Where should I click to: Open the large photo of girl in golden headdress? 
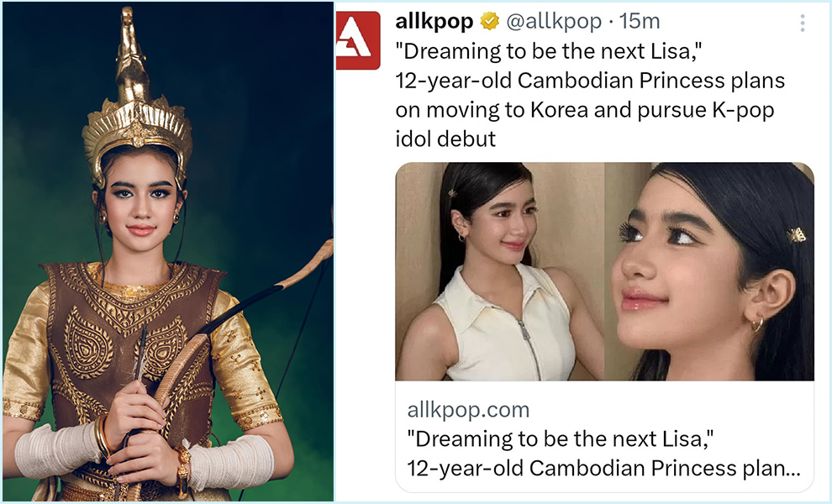168,252
